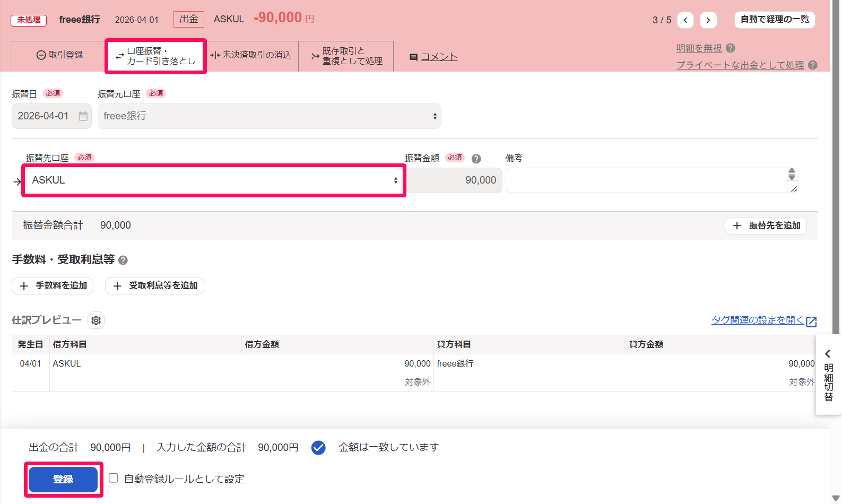Click 振替先を追加 button
Viewport: 842px width, 504px height.
[x=766, y=225]
